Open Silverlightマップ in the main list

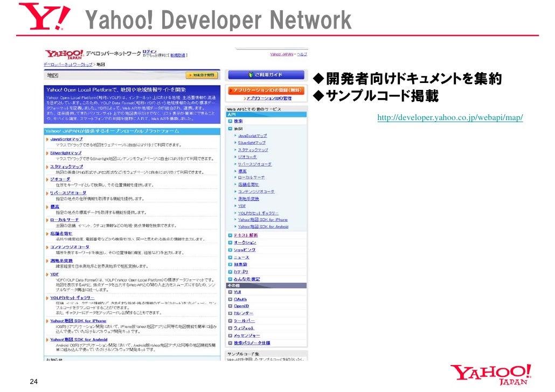tap(66, 153)
